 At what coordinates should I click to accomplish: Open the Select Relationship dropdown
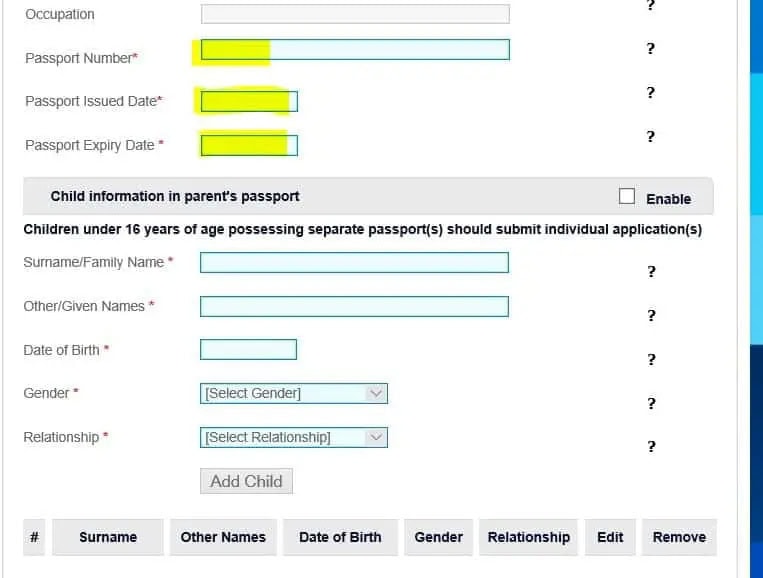click(x=293, y=437)
